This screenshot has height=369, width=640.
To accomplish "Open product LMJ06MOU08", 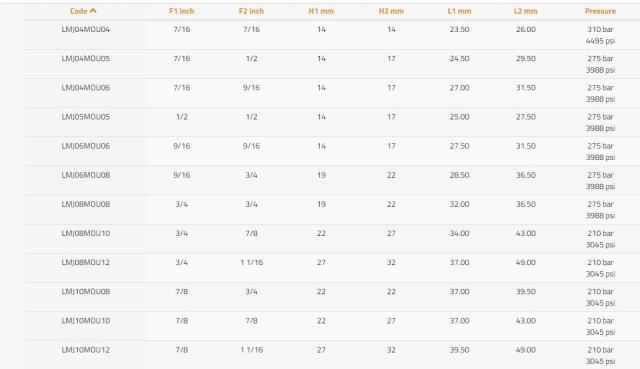I will (86, 175).
